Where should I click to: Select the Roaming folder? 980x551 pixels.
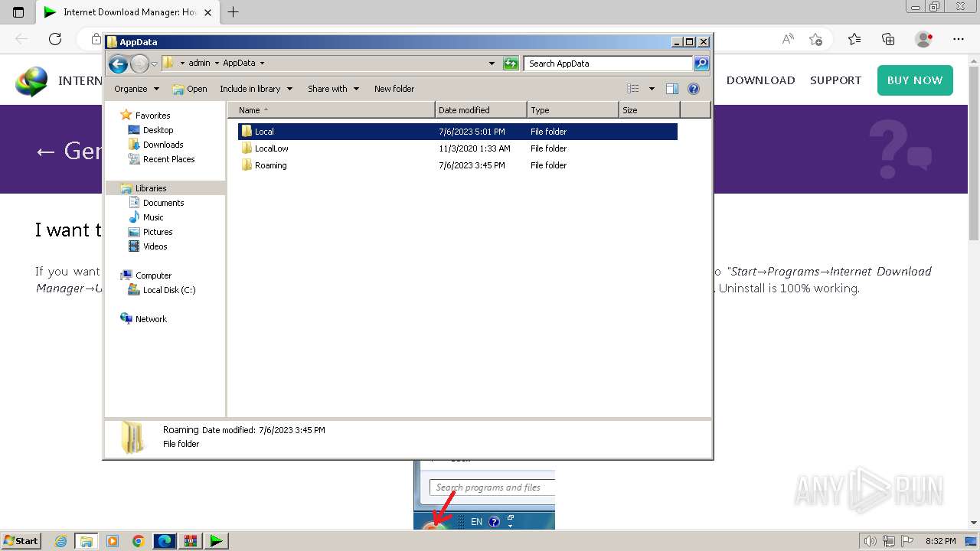point(458,165)
